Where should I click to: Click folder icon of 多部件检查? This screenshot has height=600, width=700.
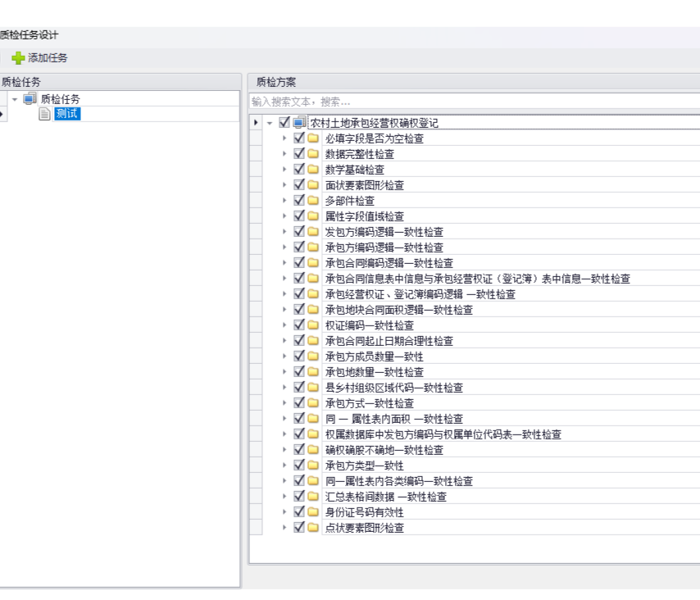pos(313,201)
